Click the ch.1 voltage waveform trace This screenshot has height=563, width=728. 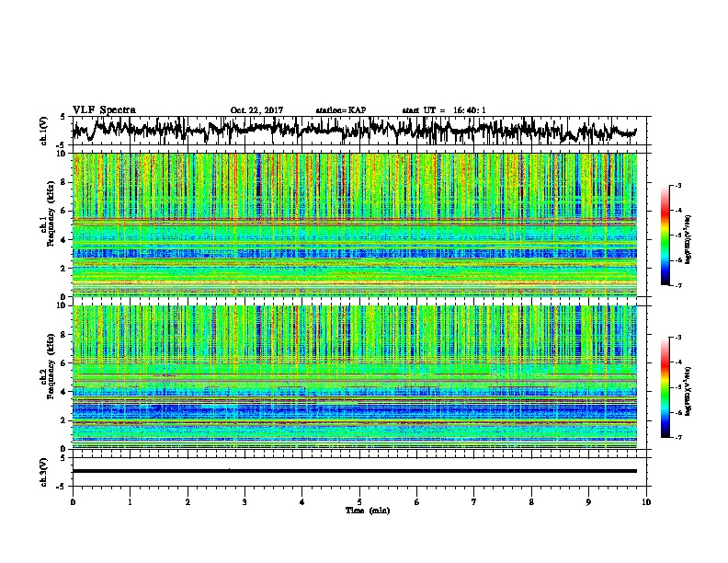(355, 130)
